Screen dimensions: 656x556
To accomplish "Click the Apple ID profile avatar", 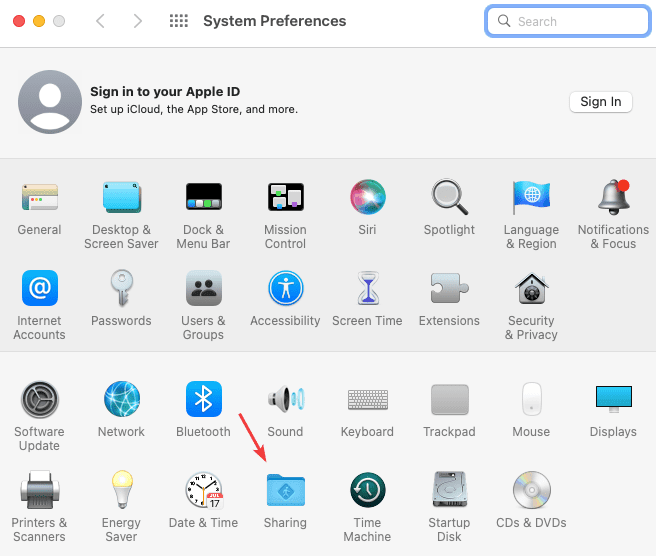I will [49, 103].
